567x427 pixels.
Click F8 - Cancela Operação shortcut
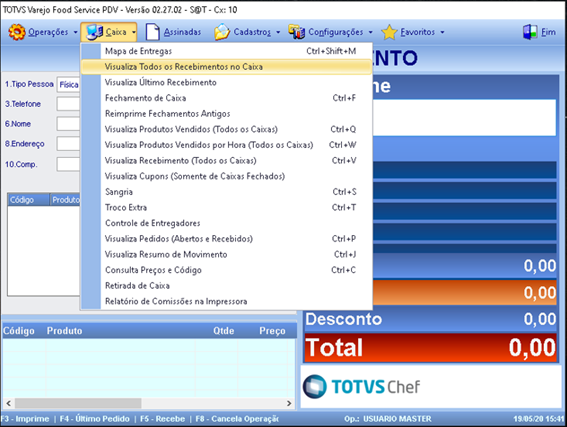click(237, 419)
